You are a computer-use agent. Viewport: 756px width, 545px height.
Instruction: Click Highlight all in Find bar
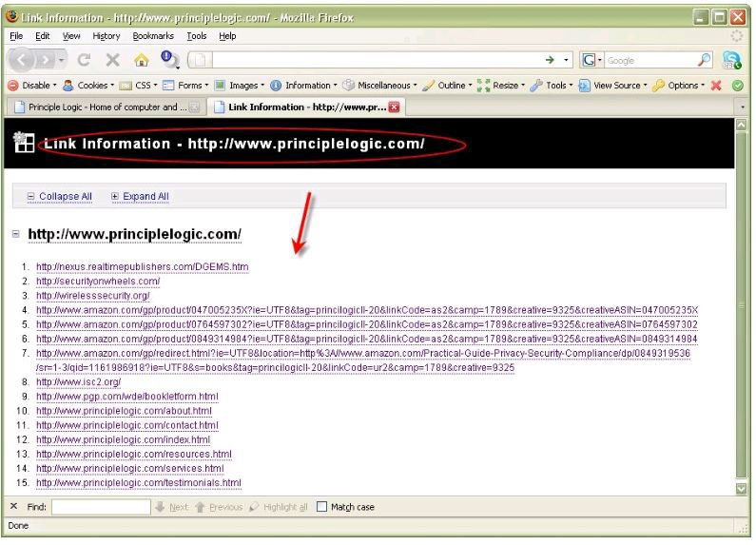[279, 506]
